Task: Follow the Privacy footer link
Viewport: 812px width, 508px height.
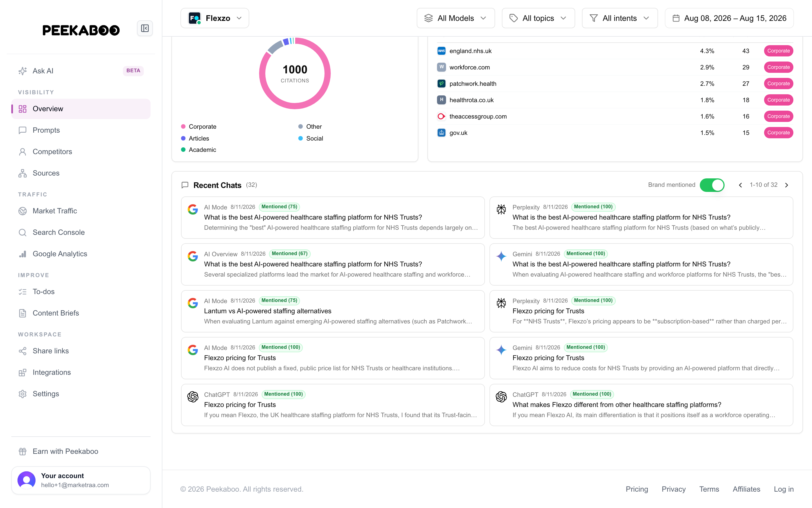Action: tap(673, 489)
